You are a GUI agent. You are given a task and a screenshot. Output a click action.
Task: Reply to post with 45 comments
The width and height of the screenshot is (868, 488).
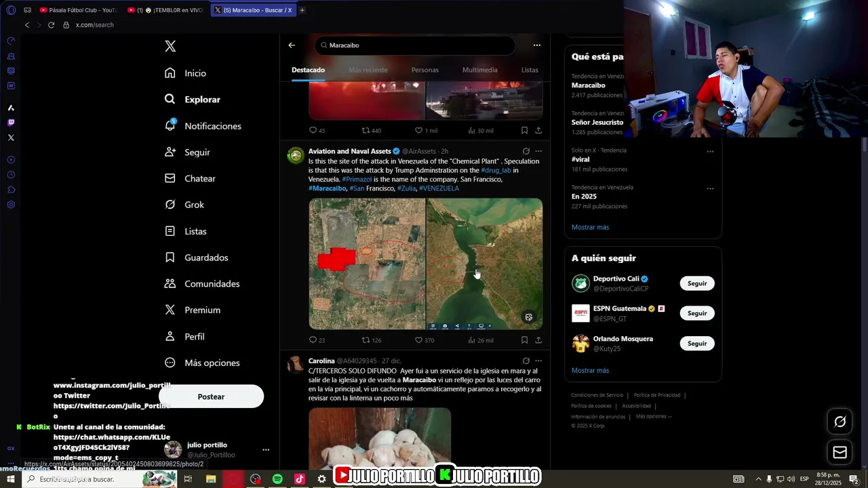click(317, 130)
